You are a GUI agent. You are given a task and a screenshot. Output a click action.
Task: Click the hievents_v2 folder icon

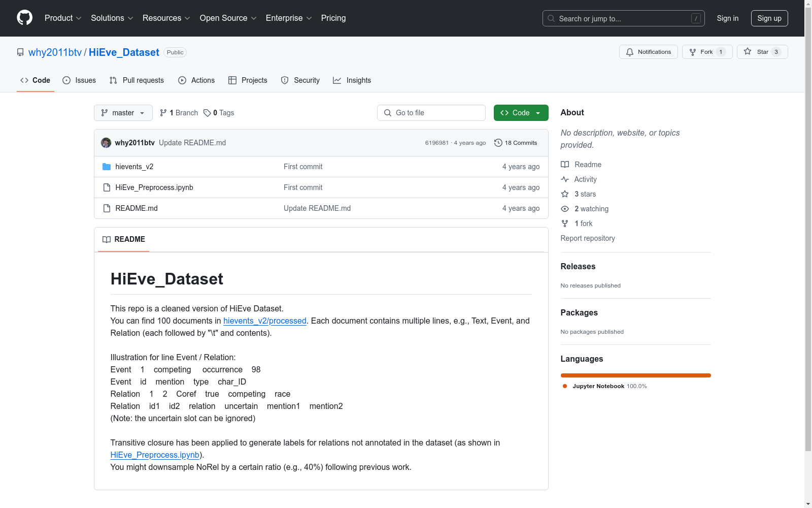coord(107,167)
